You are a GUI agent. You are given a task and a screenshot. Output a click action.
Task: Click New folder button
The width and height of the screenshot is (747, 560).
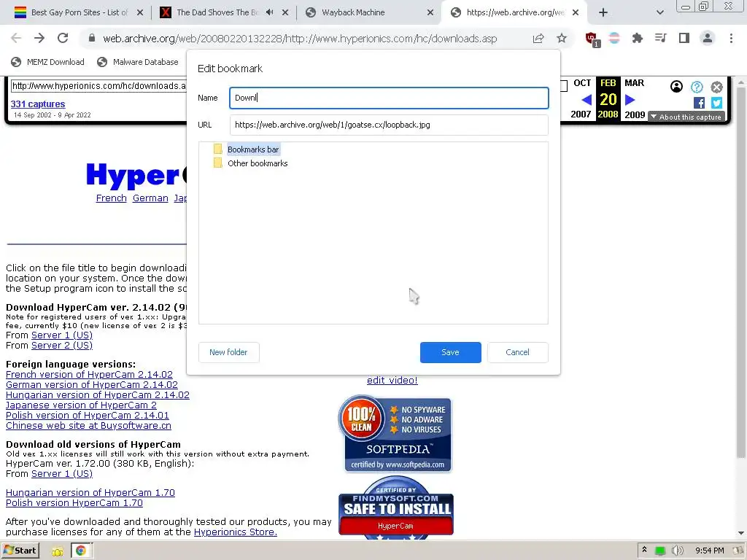(x=228, y=352)
